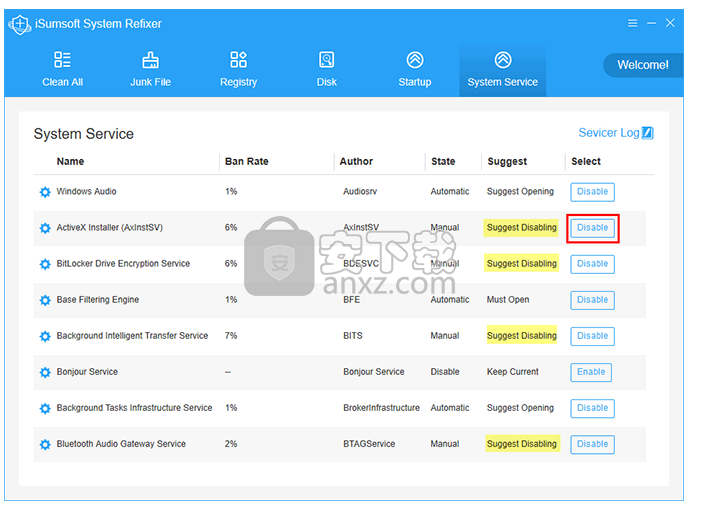Screen dimensions: 704x515
Task: Click the Must Open suggestion text
Action: [x=508, y=299]
